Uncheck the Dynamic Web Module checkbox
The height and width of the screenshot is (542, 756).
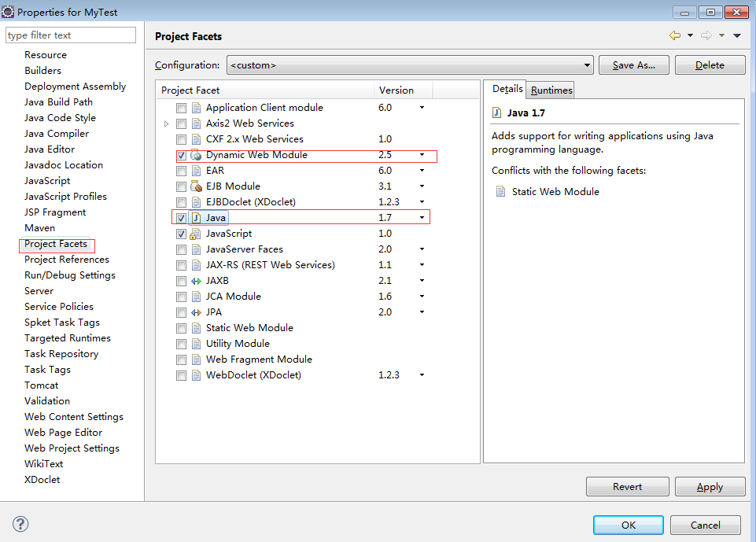tap(181, 155)
